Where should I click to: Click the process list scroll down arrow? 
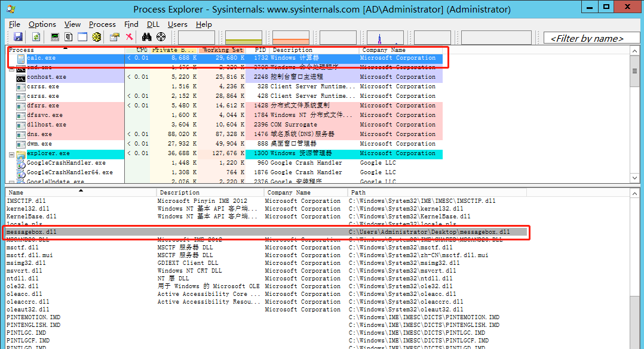pos(635,178)
